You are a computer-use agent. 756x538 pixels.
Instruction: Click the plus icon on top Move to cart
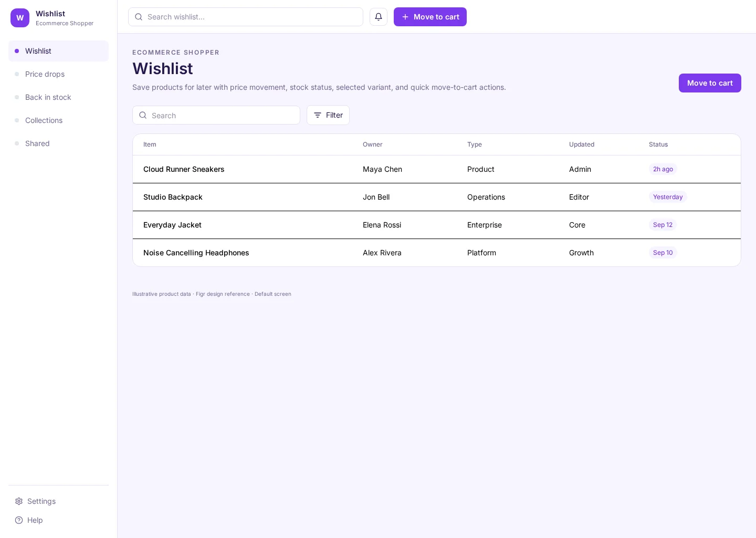click(405, 17)
